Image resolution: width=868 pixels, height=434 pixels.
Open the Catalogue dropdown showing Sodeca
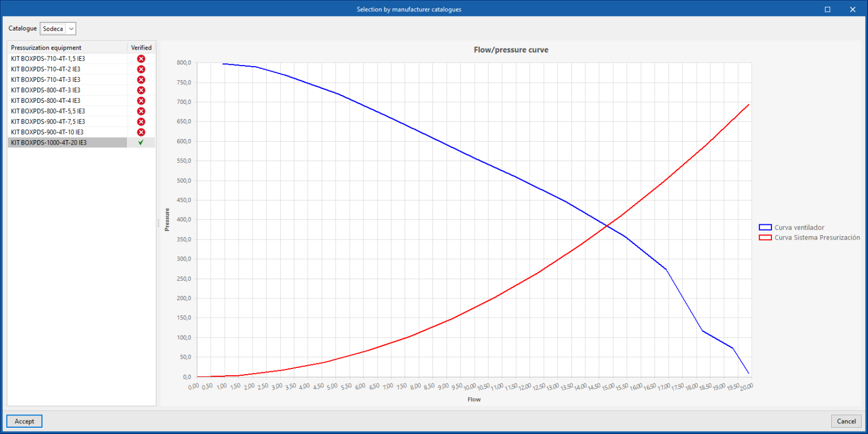pos(58,28)
